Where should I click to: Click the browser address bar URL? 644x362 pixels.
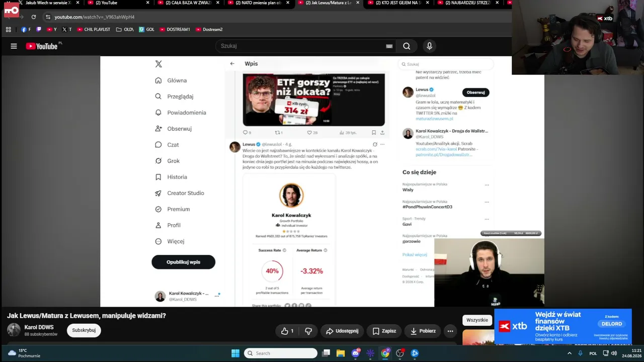click(x=95, y=17)
